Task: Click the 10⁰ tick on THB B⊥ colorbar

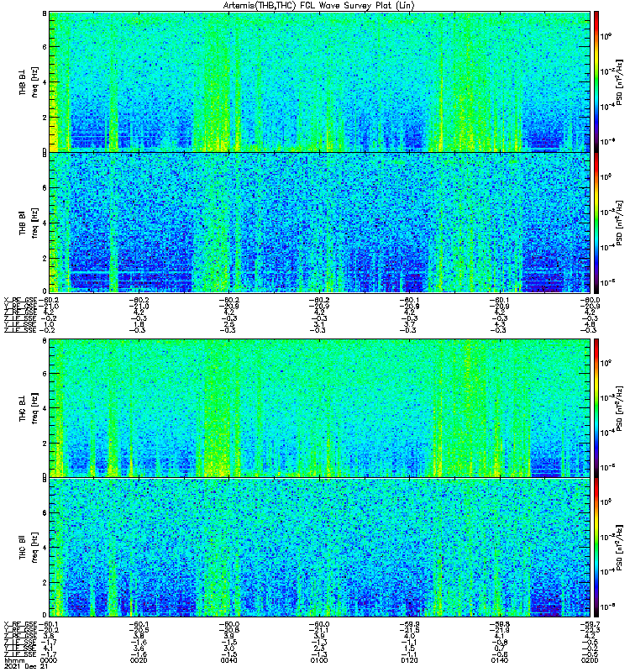Action: pos(606,36)
